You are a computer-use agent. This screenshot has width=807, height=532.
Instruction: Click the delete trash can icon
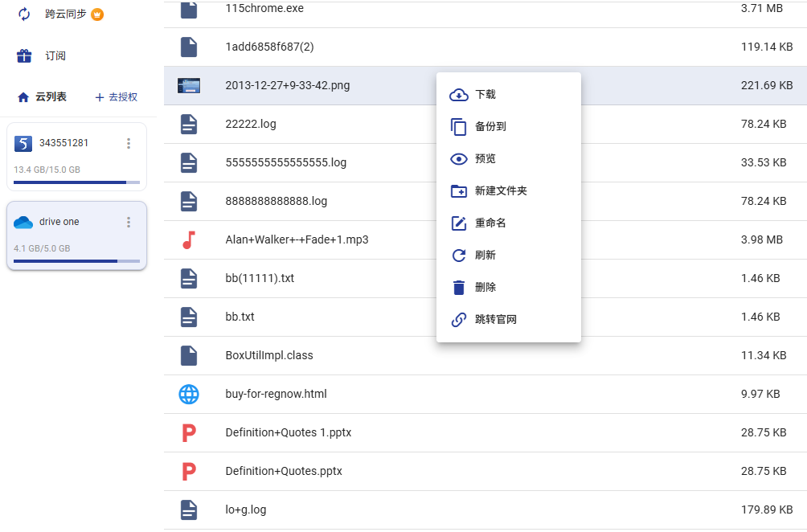459,288
